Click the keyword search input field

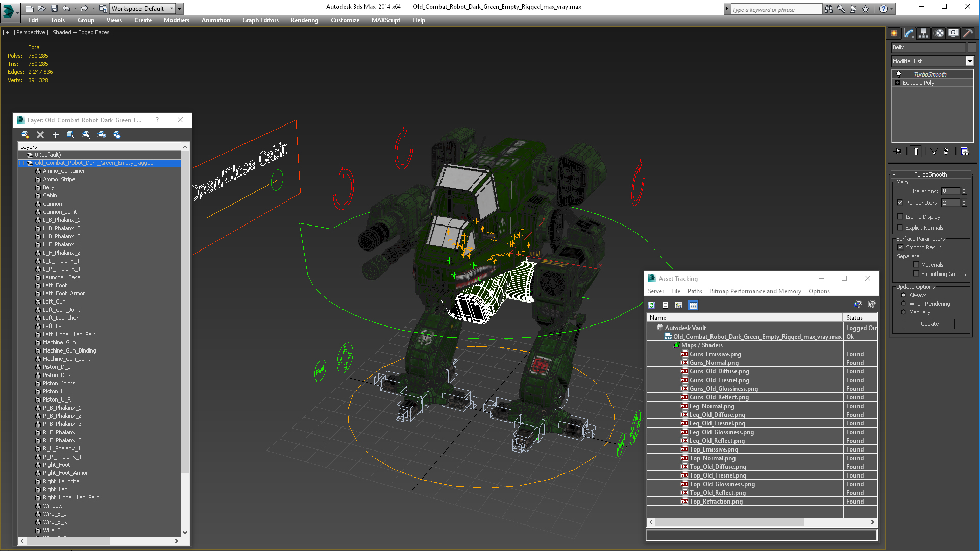tap(776, 9)
